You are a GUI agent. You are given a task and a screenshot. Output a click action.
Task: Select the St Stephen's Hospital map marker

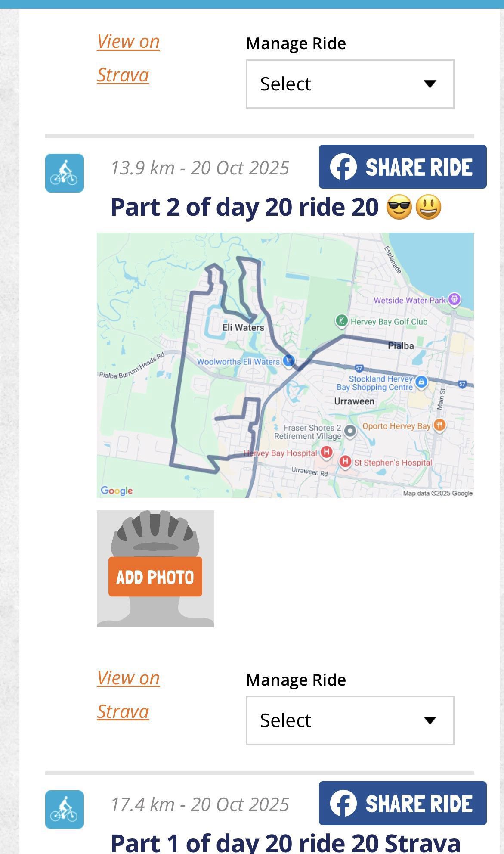345,462
